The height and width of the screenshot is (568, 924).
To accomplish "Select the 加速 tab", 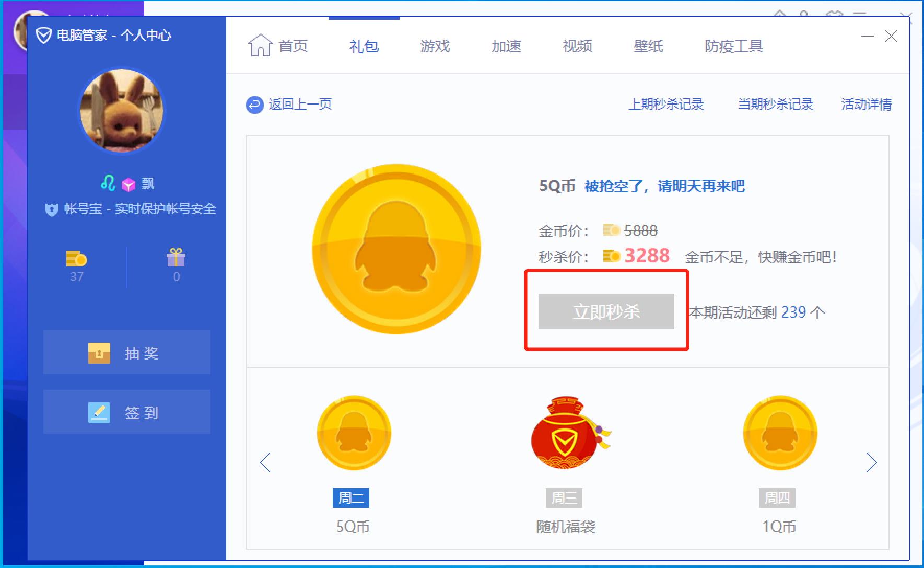I will click(x=506, y=47).
